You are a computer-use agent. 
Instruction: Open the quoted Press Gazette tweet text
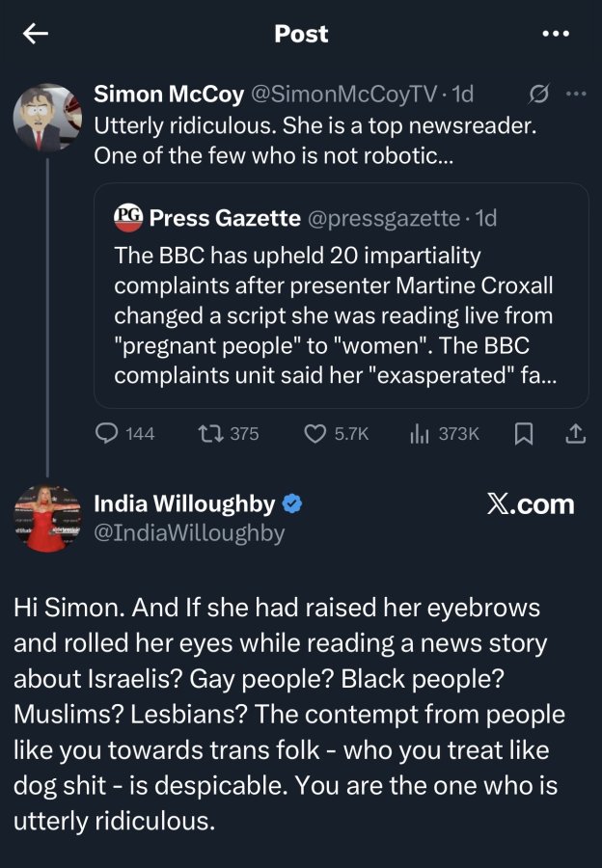(335, 315)
